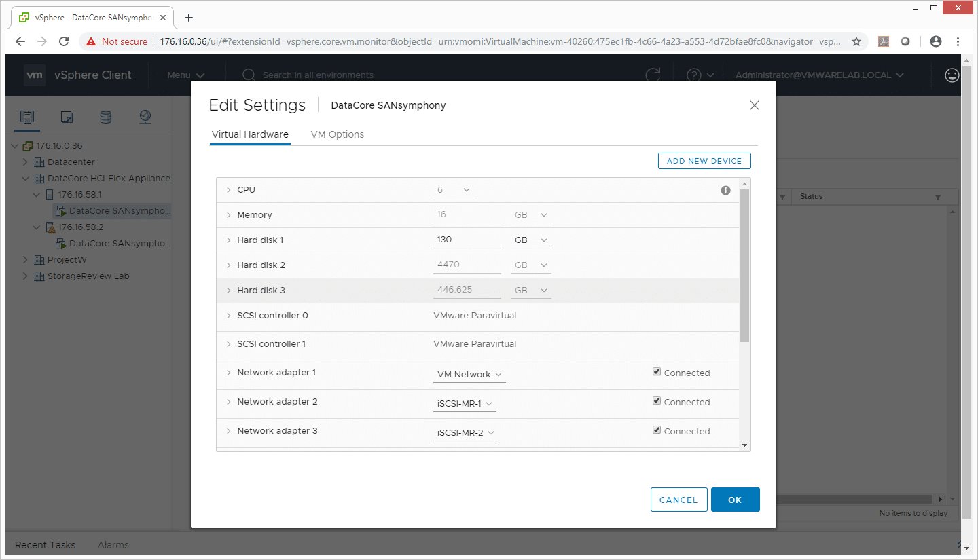
Task: Open the vSphere Menu dropdown
Action: pyautogui.click(x=186, y=75)
